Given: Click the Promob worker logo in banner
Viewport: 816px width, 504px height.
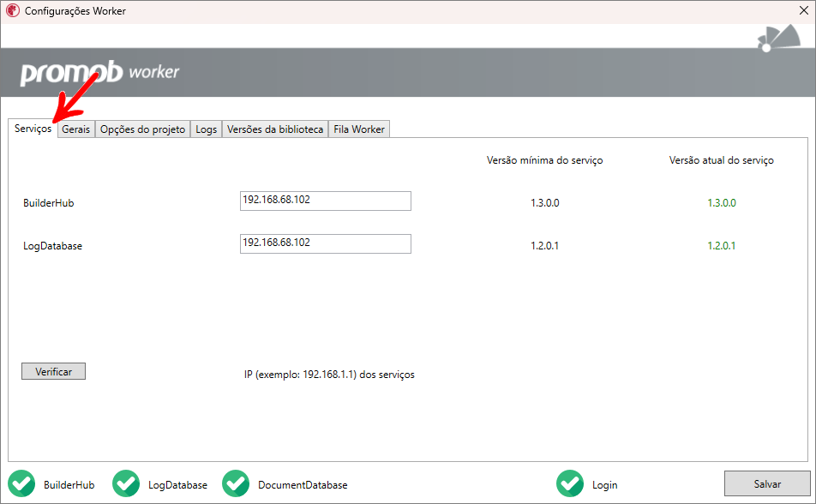Looking at the screenshot, I should tap(99, 72).
